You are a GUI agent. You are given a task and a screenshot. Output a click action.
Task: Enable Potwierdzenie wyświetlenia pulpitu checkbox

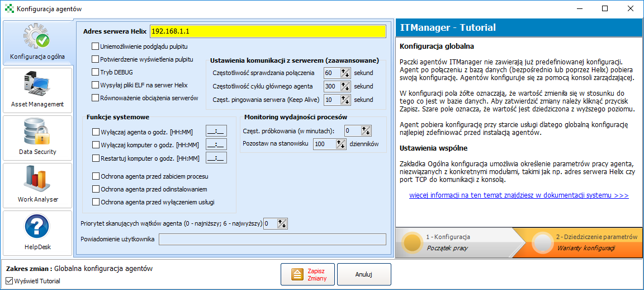(x=95, y=59)
